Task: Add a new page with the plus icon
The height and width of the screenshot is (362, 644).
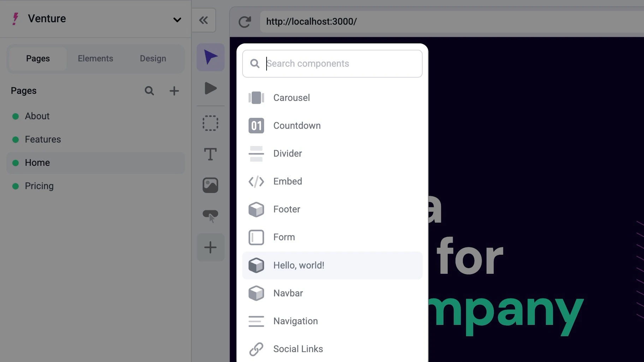Action: [x=174, y=91]
